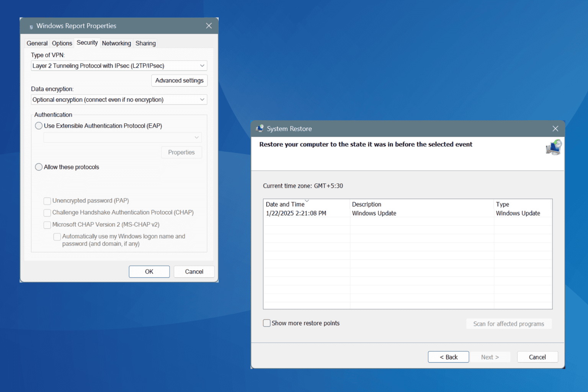Close the System Restore window
The width and height of the screenshot is (588, 392).
click(555, 129)
